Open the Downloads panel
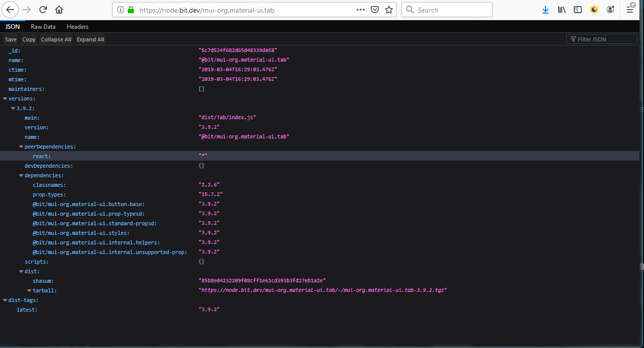Image resolution: width=644 pixels, height=348 pixels. pyautogui.click(x=546, y=10)
